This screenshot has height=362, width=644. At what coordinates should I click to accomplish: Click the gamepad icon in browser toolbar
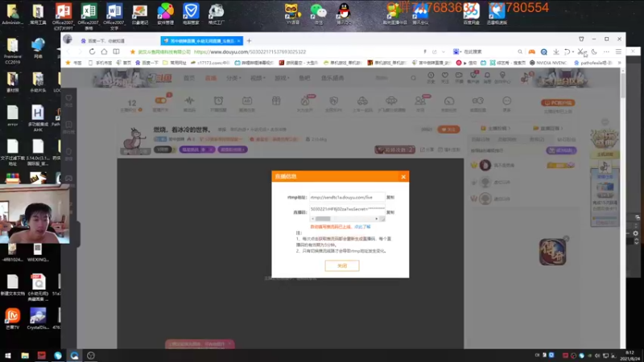point(531,51)
